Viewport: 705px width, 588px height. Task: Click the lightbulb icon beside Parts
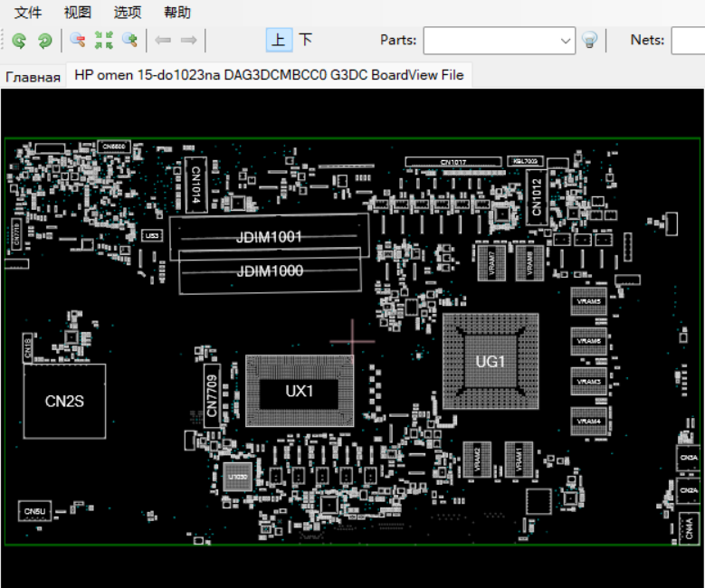point(589,41)
